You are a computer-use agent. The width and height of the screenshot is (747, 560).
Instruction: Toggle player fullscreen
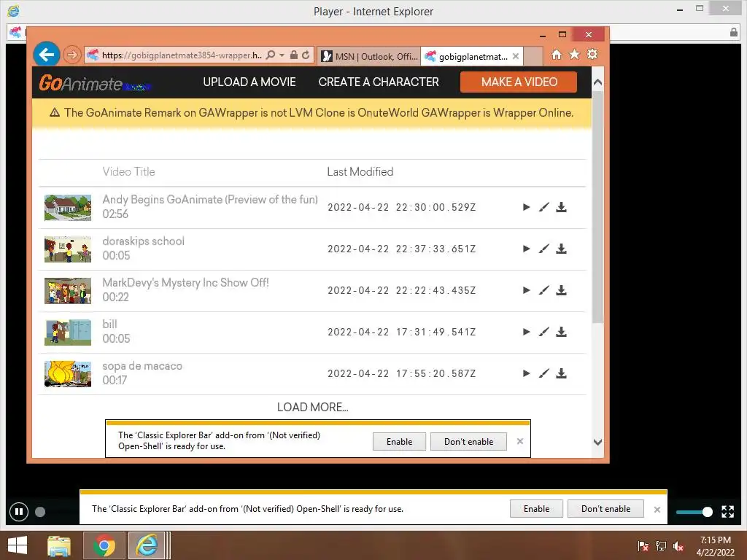tap(727, 512)
